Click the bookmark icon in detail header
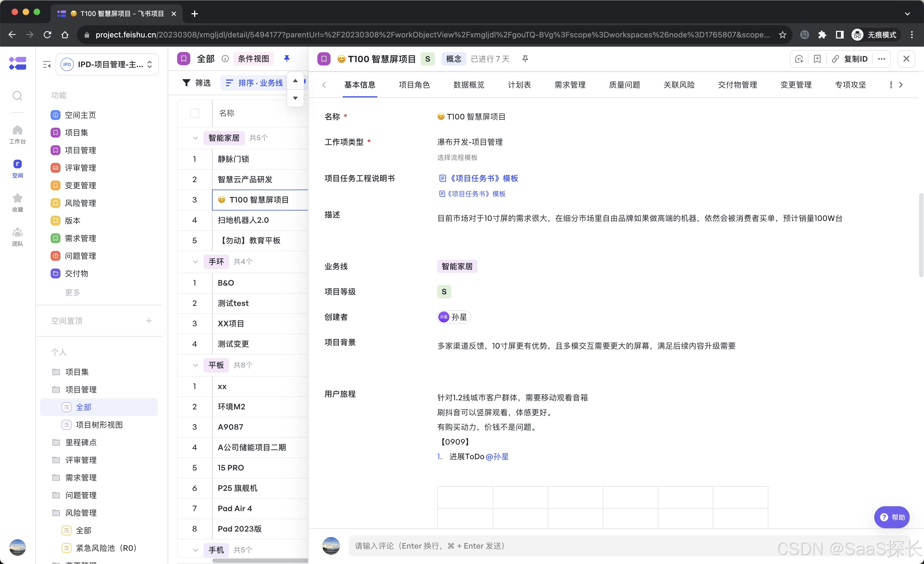 click(817, 59)
